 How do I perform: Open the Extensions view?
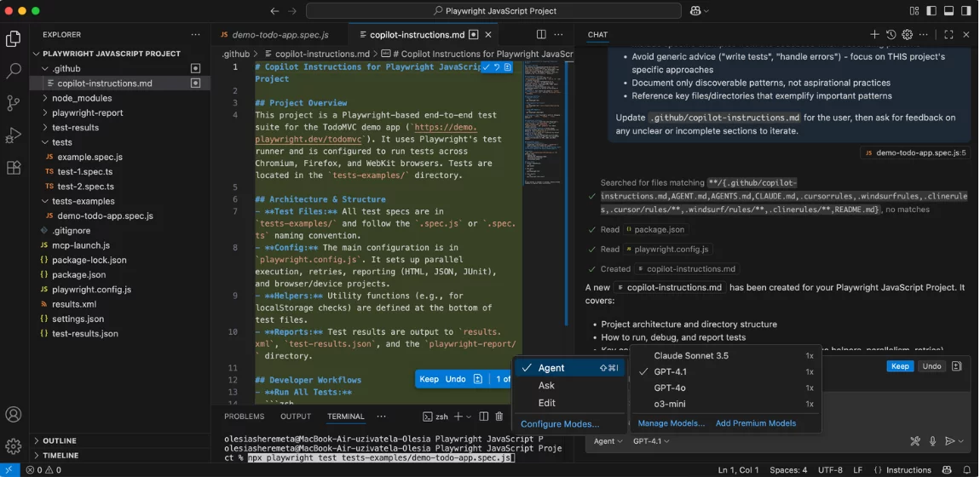[x=14, y=168]
